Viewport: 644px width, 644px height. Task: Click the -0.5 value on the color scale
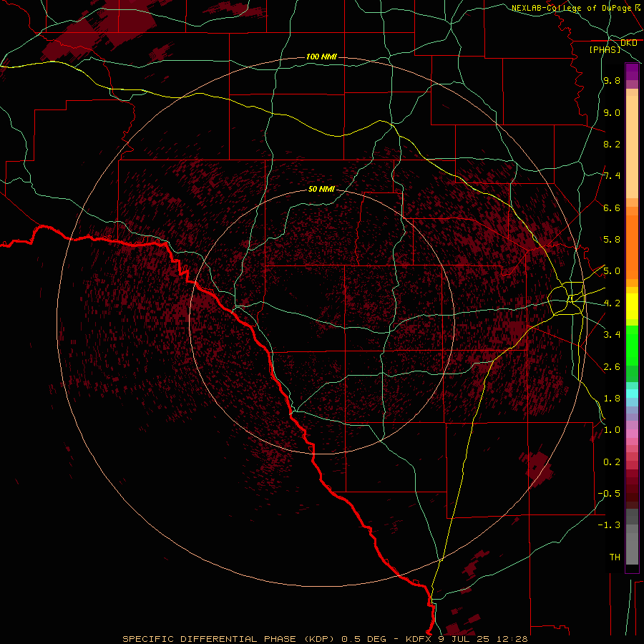(x=609, y=494)
